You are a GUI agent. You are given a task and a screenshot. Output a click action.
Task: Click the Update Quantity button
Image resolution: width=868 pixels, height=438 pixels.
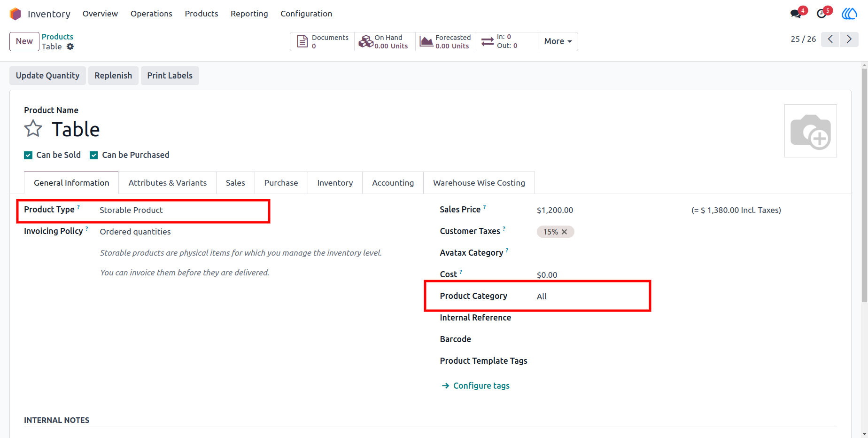[47, 76]
